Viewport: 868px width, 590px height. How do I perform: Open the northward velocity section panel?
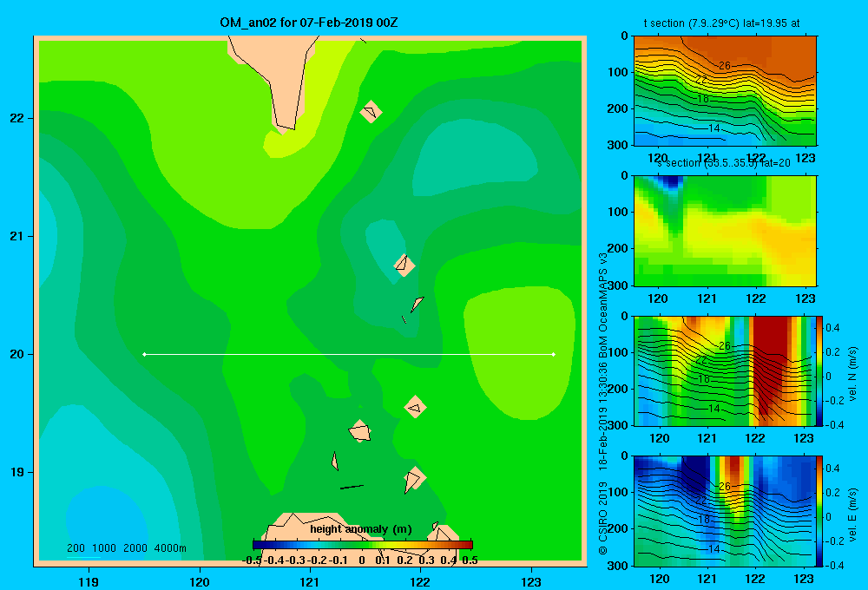coord(725,370)
